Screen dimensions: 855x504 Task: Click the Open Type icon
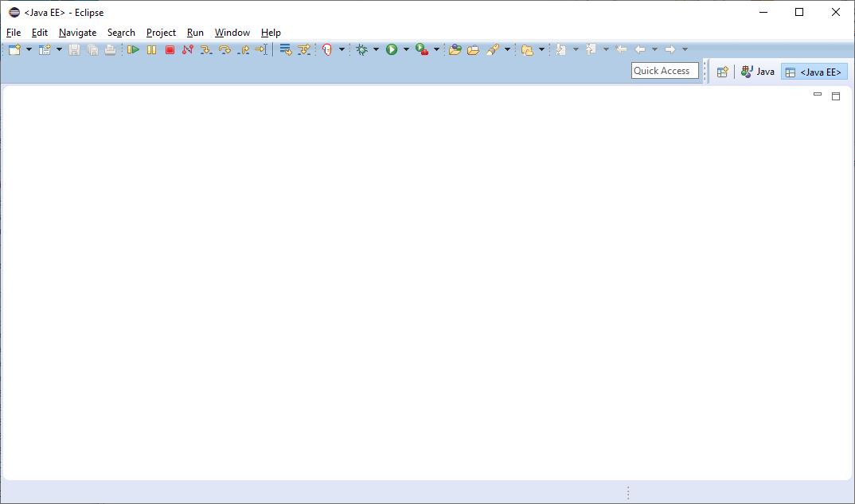pyautogui.click(x=455, y=49)
